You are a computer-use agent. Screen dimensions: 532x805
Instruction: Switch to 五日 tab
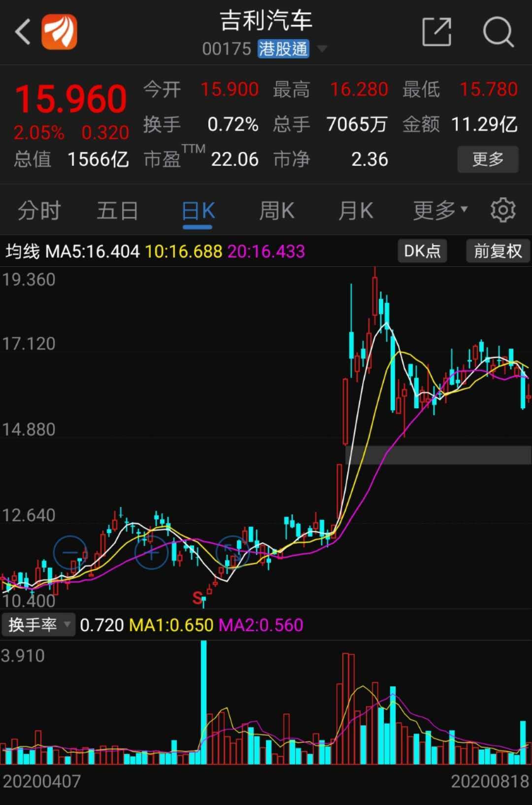click(117, 211)
